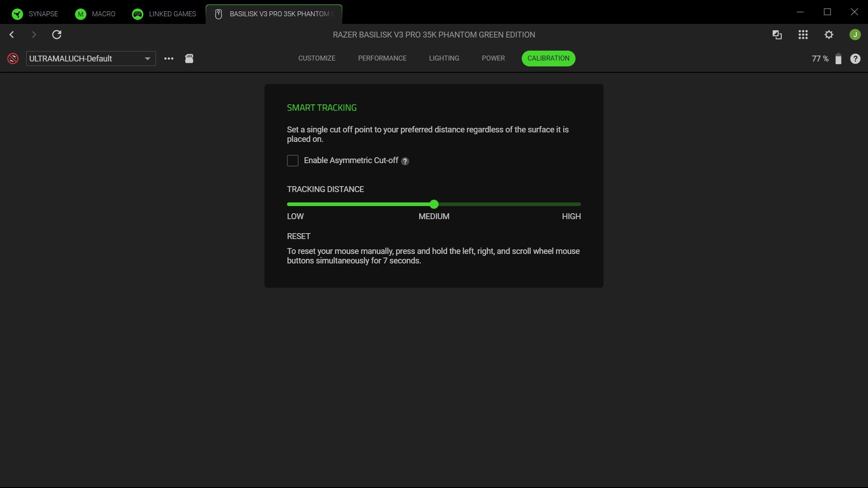
Task: Open the apps grid icon
Action: 803,34
